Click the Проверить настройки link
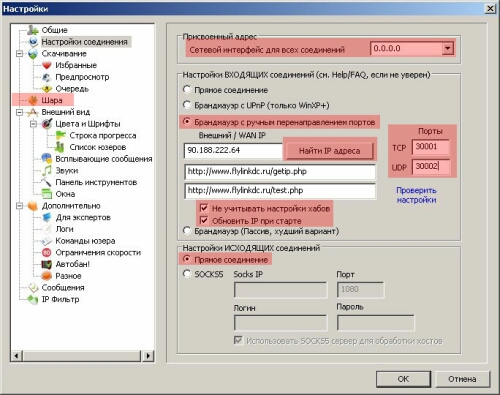 coord(416,195)
